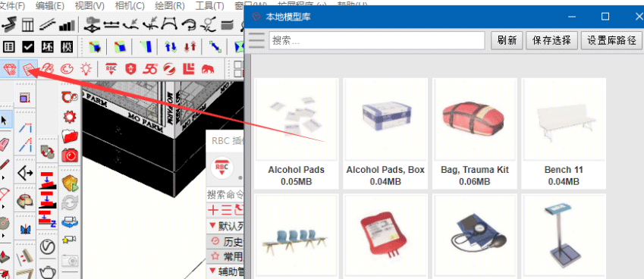Click the teapot render icon

[x=48, y=271]
